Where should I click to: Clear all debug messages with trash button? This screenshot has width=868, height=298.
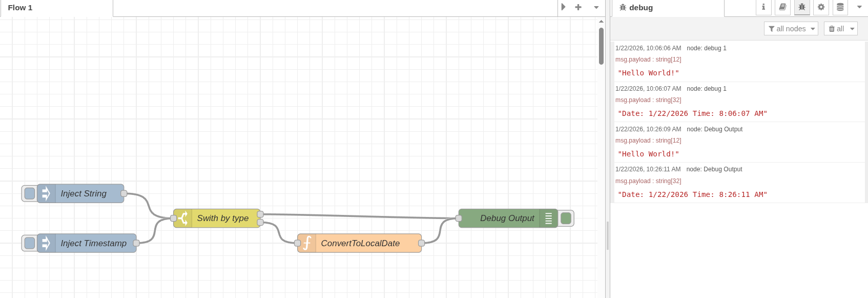click(x=836, y=29)
